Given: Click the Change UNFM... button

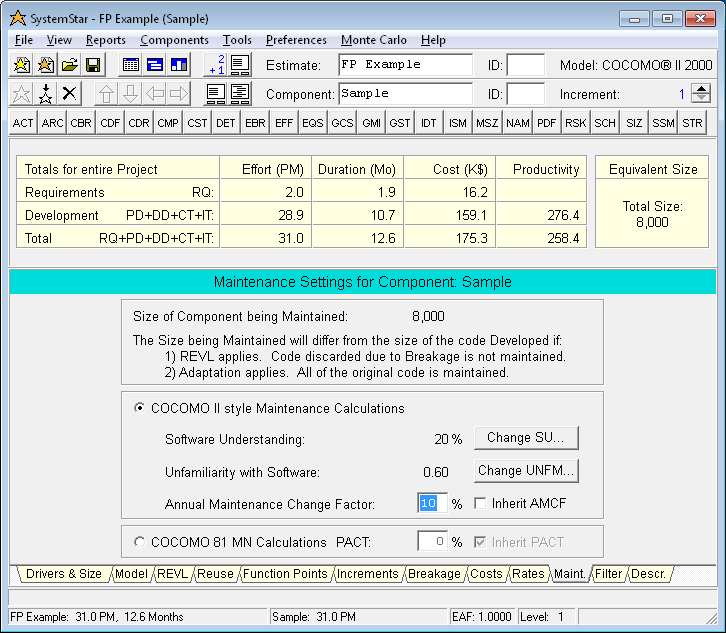Looking at the screenshot, I should click(x=526, y=470).
